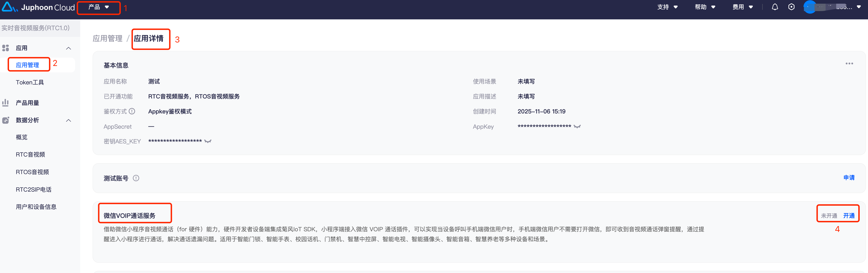
Task: Click the RTC音视频服务，RTOS音视频服务 value
Action: pyautogui.click(x=194, y=96)
